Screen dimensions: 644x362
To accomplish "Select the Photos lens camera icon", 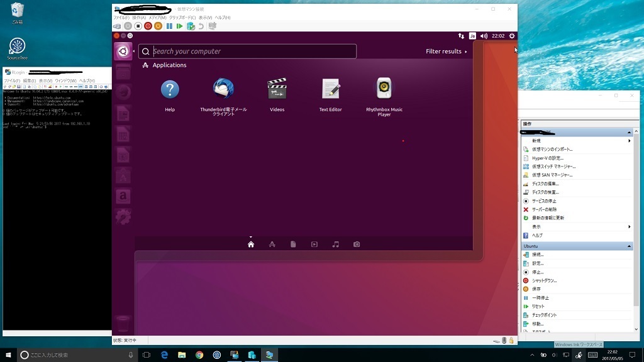I will [x=357, y=244].
